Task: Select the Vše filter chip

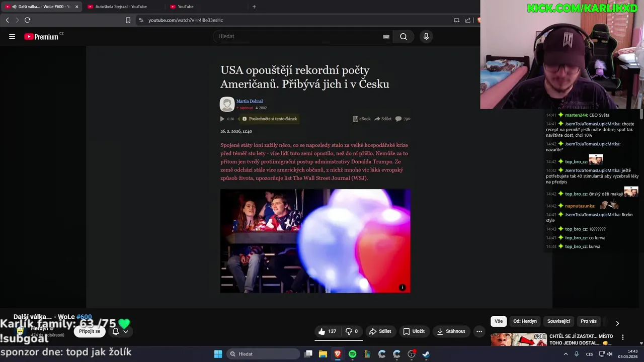Action: pos(499,321)
